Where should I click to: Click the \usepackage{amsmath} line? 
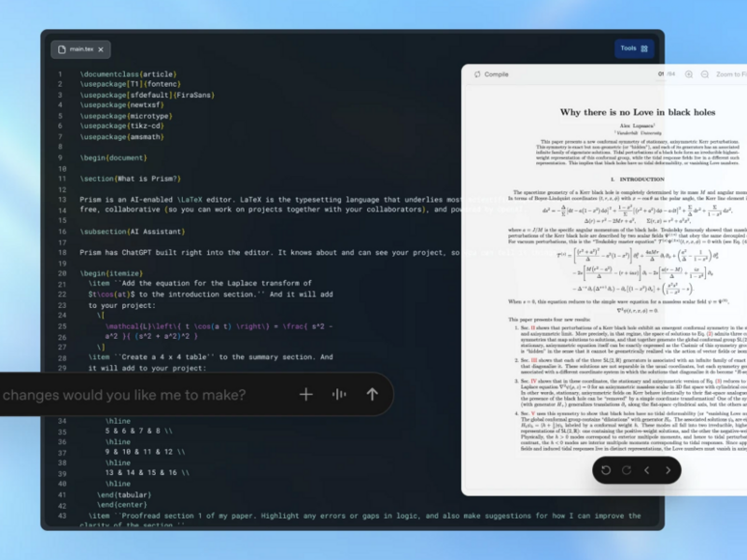coord(122,137)
